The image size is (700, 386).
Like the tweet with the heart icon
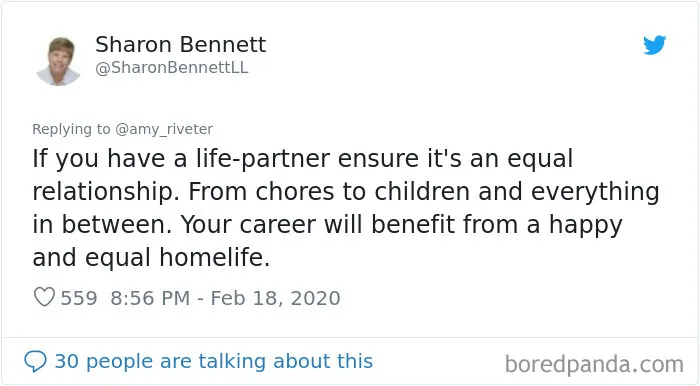click(44, 297)
